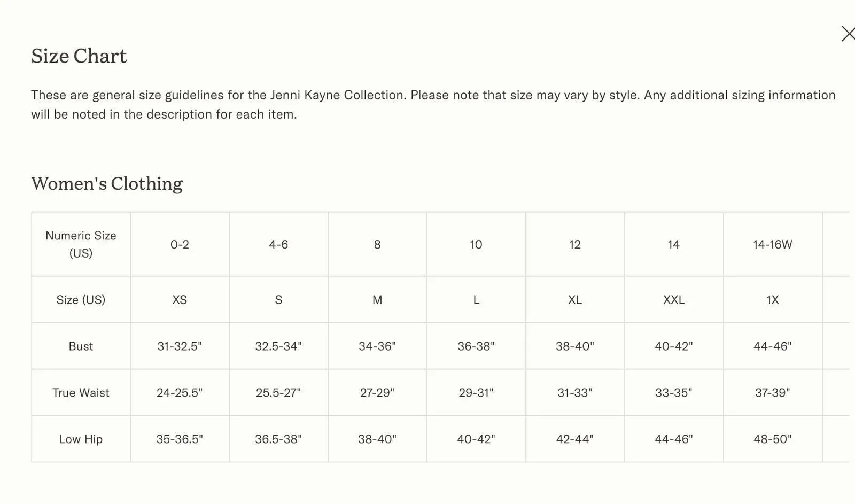Click the Numeric Size (US) row header
This screenshot has height=504, width=855.
click(x=81, y=244)
